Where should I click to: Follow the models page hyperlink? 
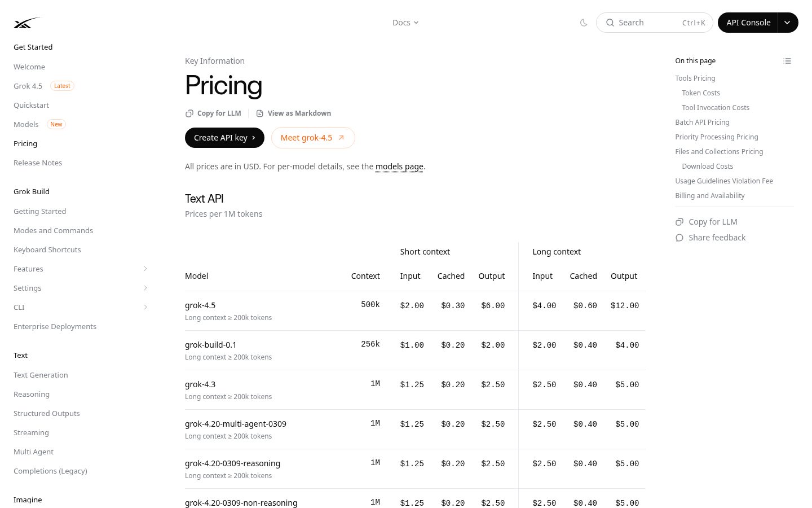pyautogui.click(x=399, y=167)
